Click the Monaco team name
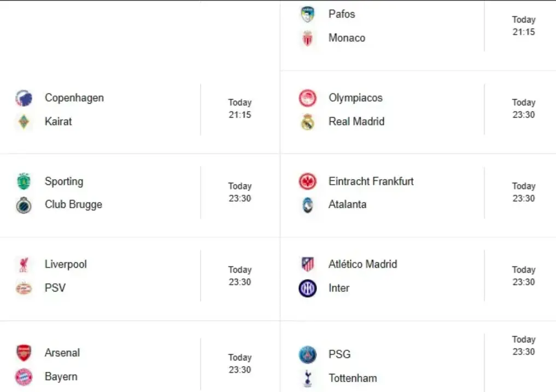This screenshot has width=556, height=392. [x=347, y=38]
